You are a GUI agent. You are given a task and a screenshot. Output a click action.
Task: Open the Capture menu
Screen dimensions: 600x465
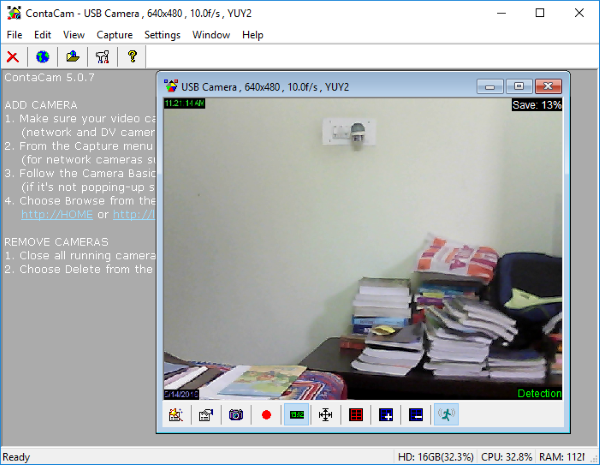pyautogui.click(x=114, y=35)
